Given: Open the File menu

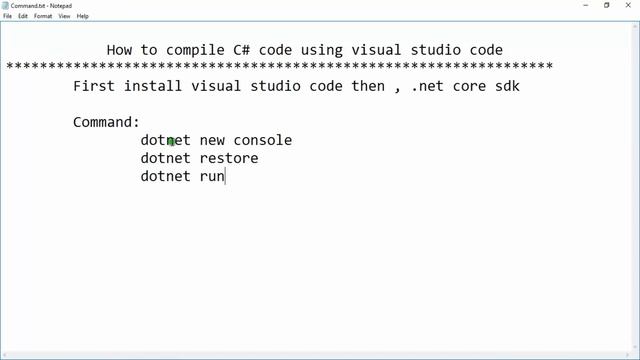Looking at the screenshot, I should (x=7, y=16).
